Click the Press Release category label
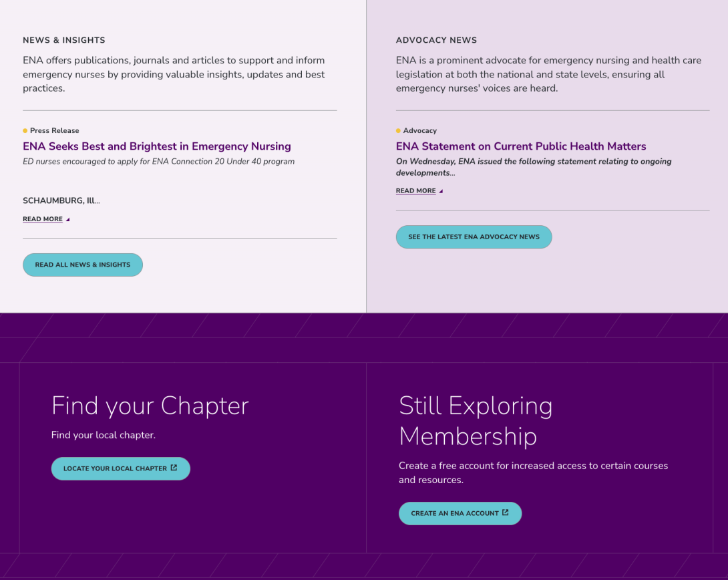The height and width of the screenshot is (580, 728). click(54, 130)
